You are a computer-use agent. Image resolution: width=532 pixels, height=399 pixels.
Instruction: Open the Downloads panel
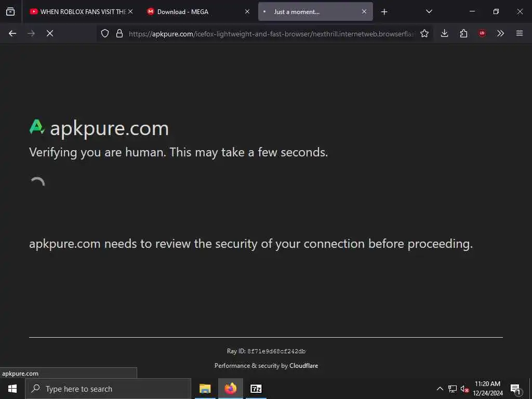445,33
